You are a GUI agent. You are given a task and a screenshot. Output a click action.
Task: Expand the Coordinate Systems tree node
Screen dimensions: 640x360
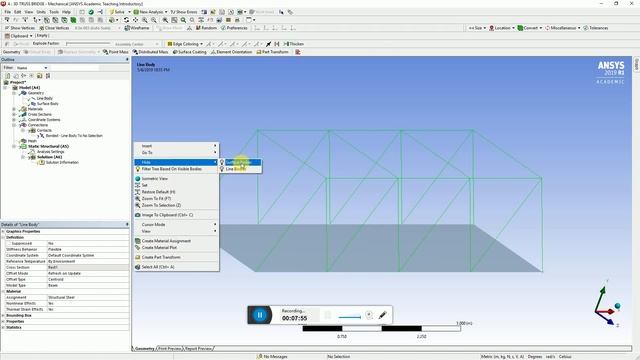14,120
